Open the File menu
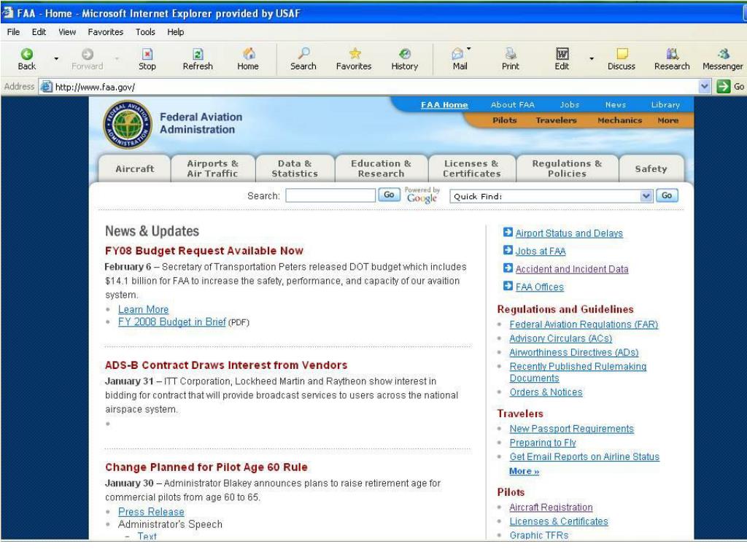 (x=13, y=32)
